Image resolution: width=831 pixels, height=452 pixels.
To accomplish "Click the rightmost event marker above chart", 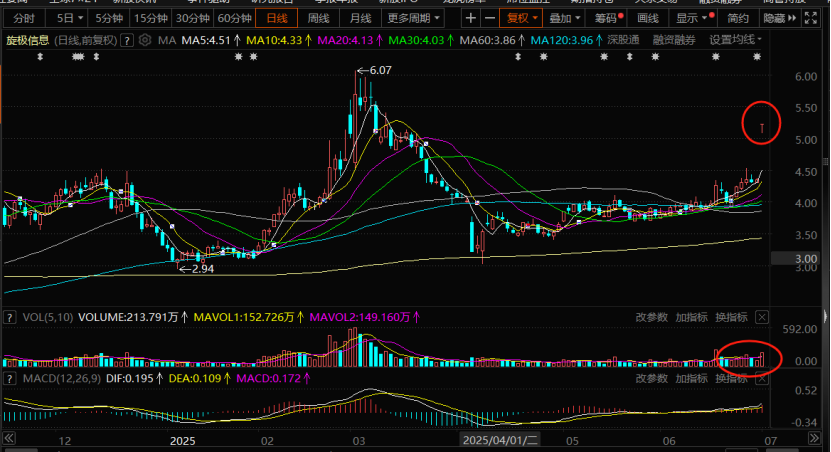I will 757,56.
